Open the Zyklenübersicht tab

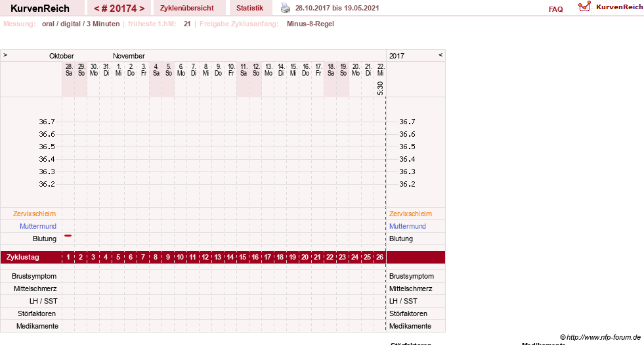(x=187, y=8)
